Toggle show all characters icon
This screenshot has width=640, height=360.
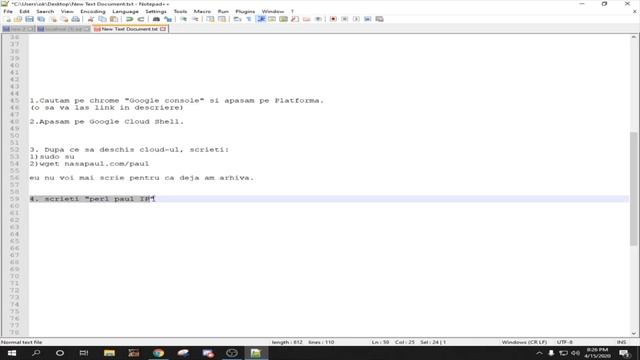(x=249, y=19)
